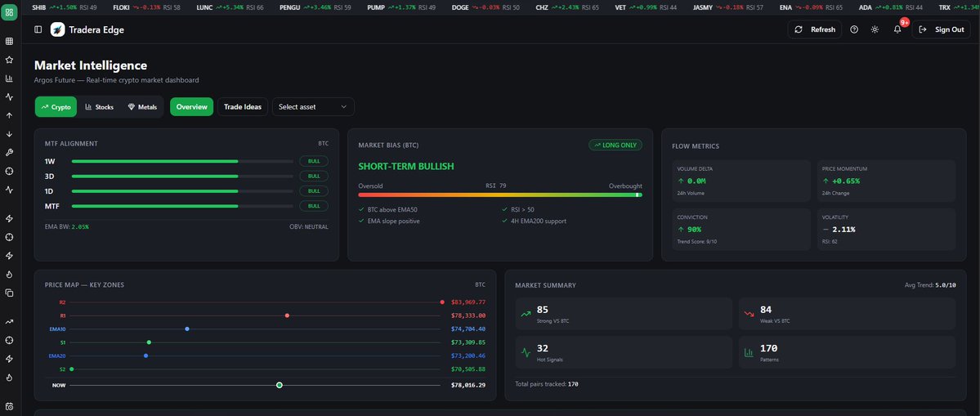The image size is (980, 416).
Task: Click the wrench tool icon in sidebar
Action: [x=9, y=152]
